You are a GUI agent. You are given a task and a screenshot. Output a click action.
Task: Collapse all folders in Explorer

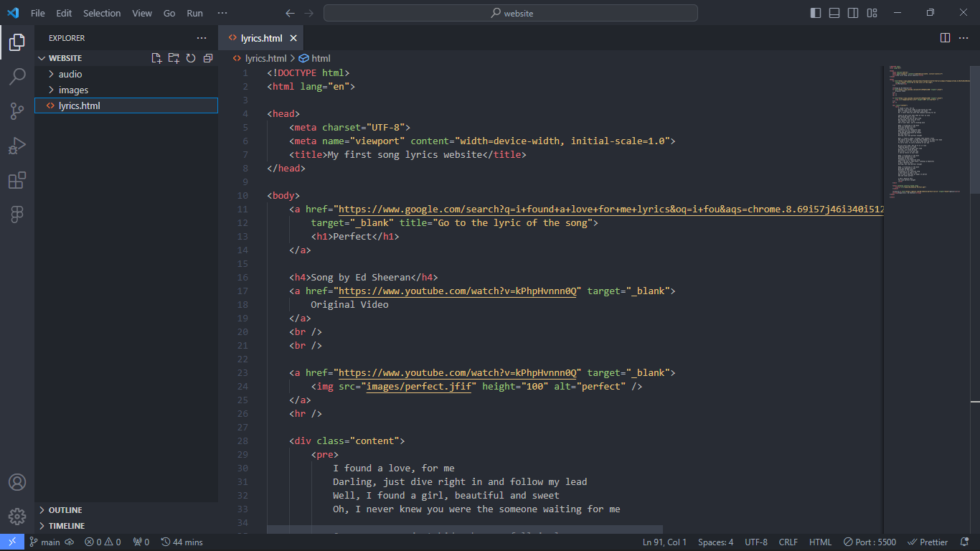click(x=208, y=58)
